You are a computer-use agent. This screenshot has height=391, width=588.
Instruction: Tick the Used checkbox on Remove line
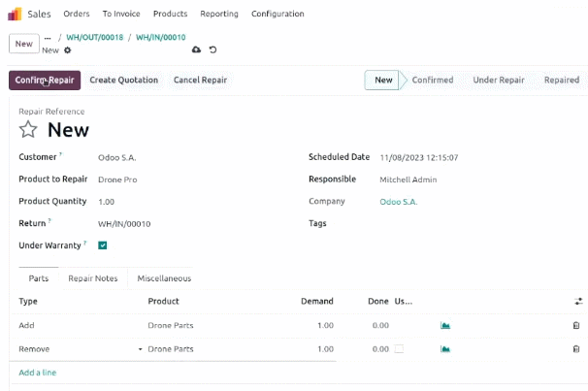click(x=399, y=349)
